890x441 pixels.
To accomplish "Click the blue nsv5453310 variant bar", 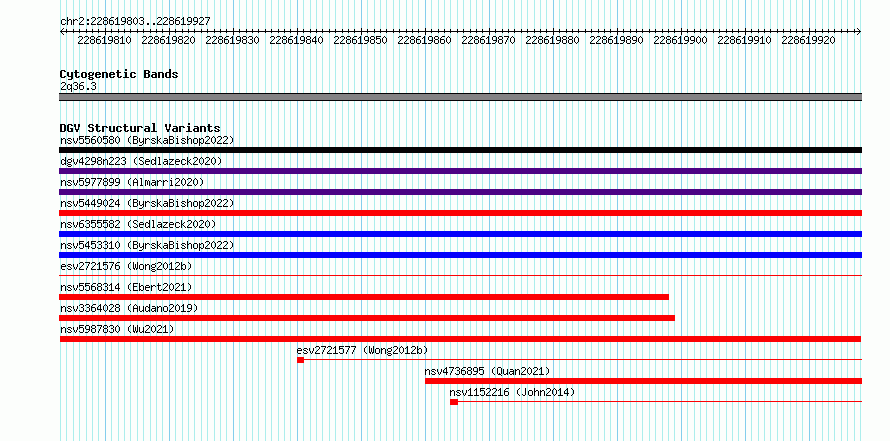I will (x=460, y=255).
